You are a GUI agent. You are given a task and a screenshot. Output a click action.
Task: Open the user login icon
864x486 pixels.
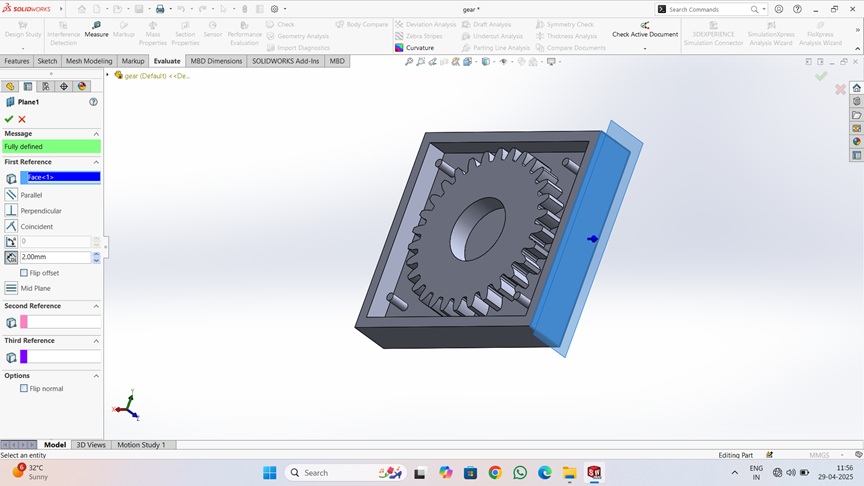pyautogui.click(x=779, y=9)
